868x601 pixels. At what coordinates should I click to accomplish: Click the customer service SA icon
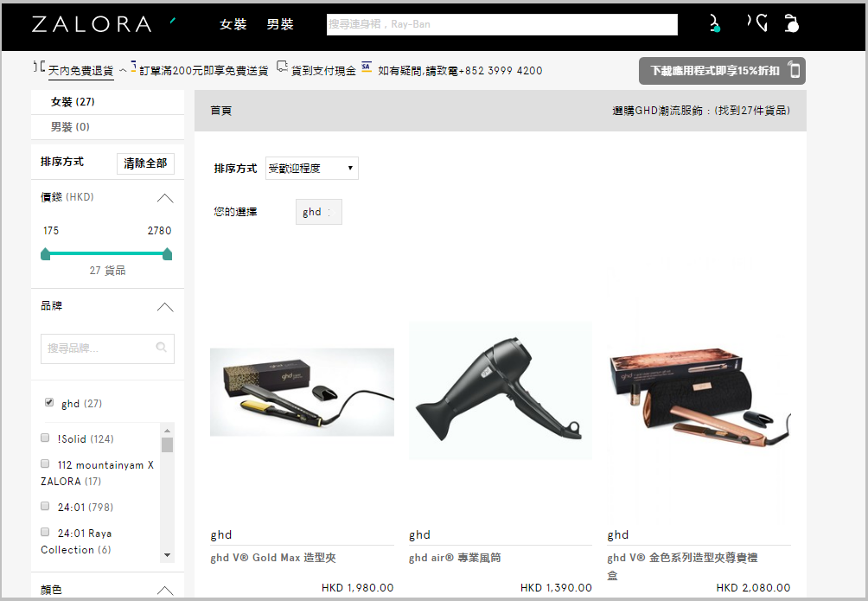[x=366, y=67]
